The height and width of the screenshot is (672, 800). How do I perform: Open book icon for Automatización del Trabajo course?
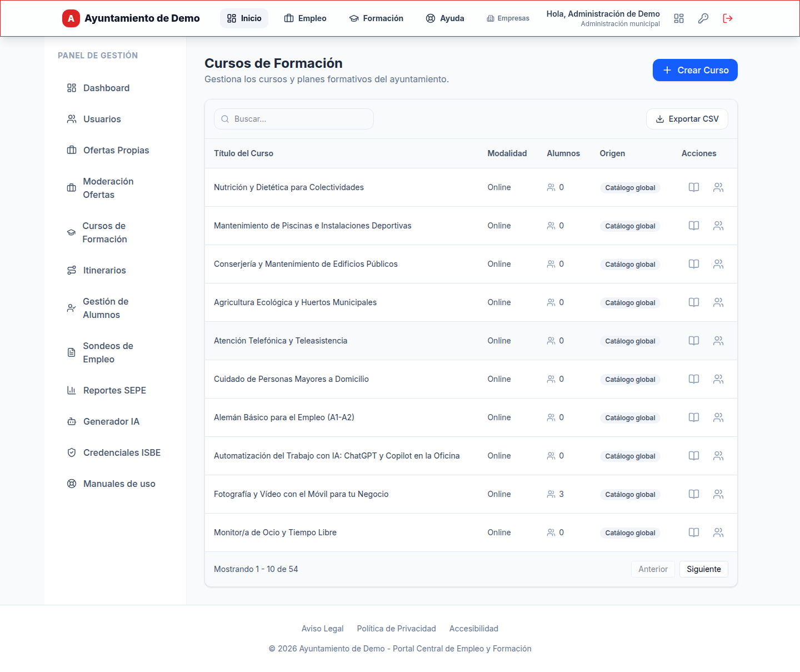(x=694, y=456)
